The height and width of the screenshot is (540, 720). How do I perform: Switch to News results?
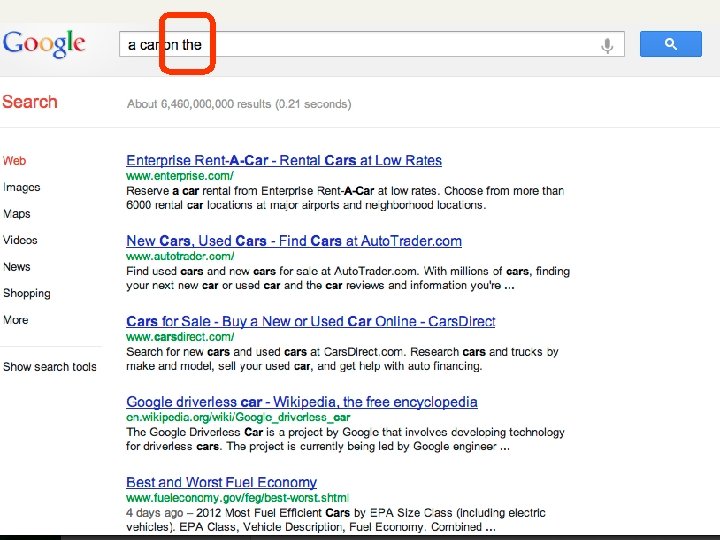tap(17, 267)
